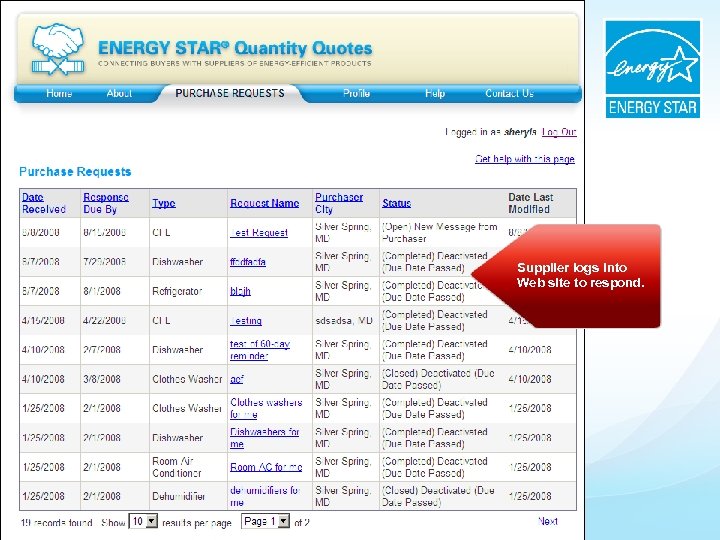Select the PURCHASE REQUESTS tab
This screenshot has width=720, height=540.
pyautogui.click(x=230, y=93)
